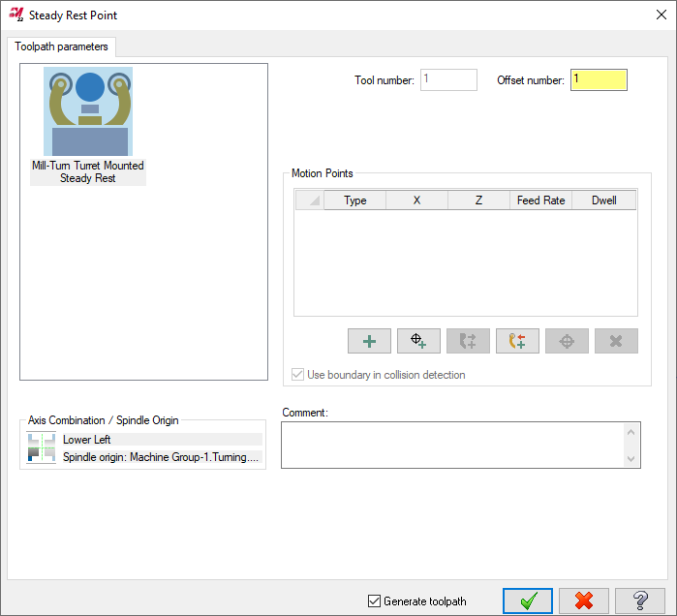677x616 pixels.
Task: Close the Steady Rest Point dialog
Action: [662, 15]
